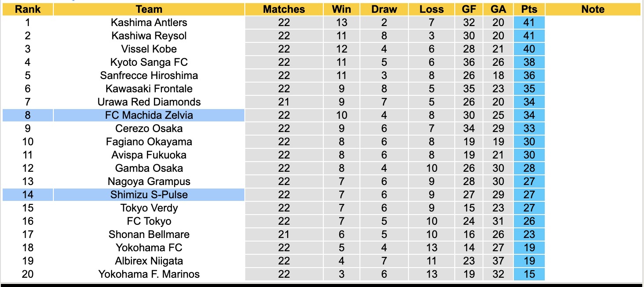
Task: Click the Draw column header
Action: pos(384,9)
